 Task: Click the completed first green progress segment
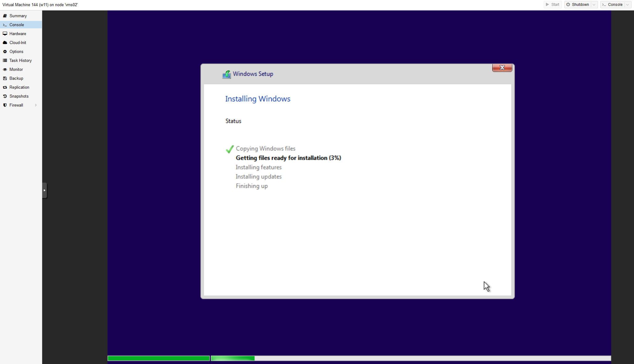pyautogui.click(x=159, y=358)
